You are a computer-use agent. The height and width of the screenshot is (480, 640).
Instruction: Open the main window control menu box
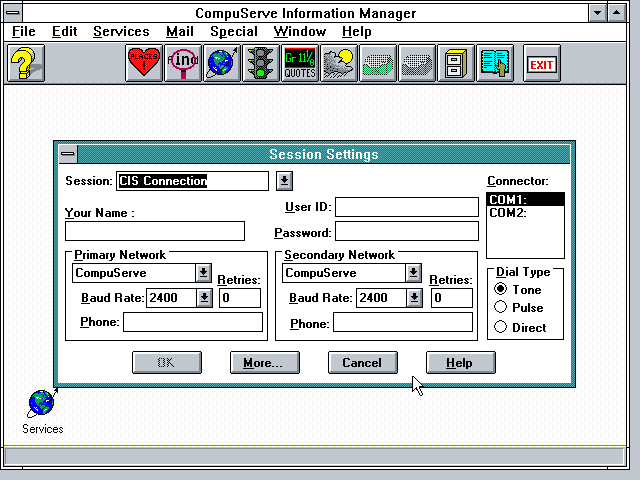coord(13,13)
